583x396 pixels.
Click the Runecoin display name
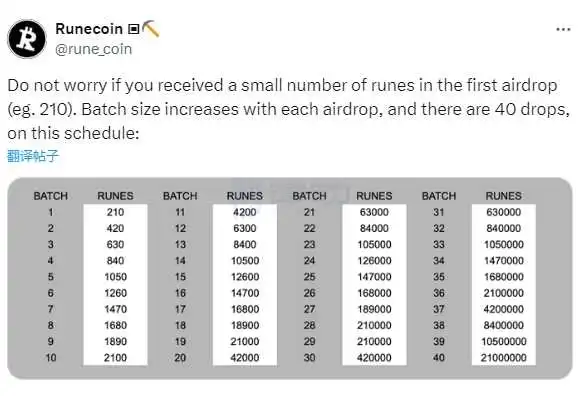point(89,29)
